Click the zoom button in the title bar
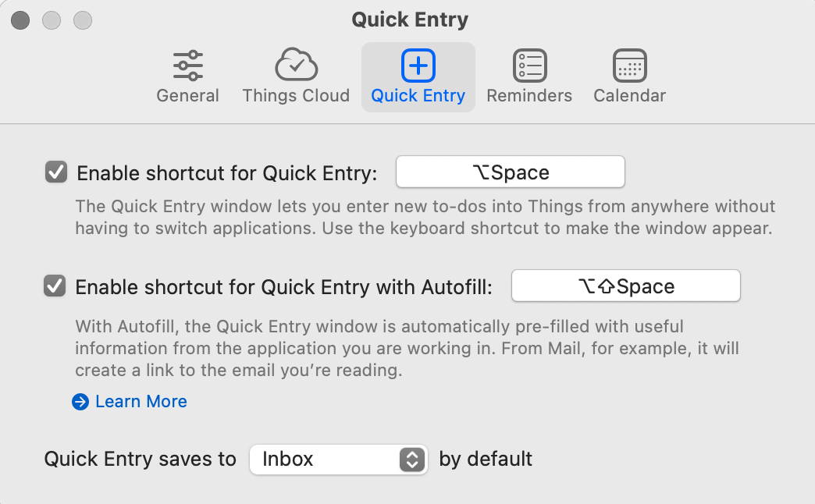This screenshot has height=504, width=815. point(83,20)
